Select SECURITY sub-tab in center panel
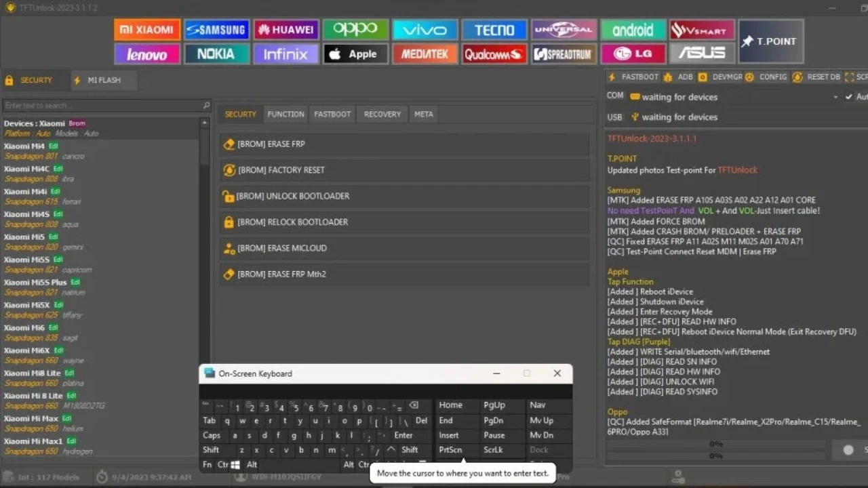The image size is (868, 488). coord(241,114)
